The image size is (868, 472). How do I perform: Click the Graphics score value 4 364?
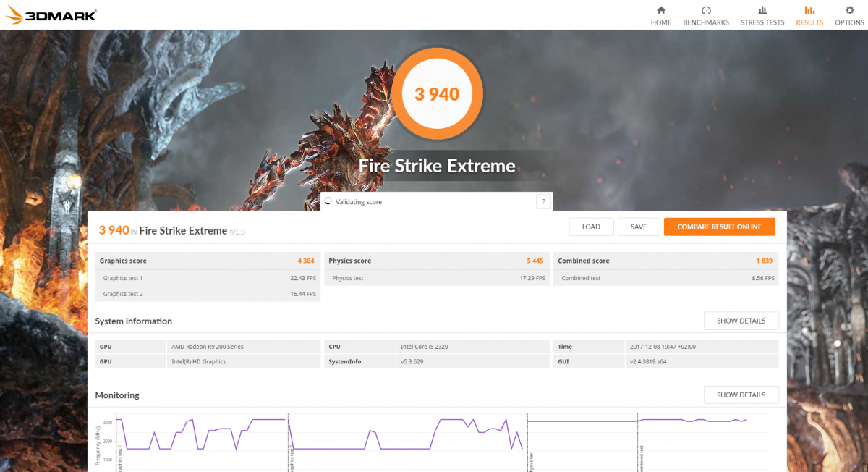[x=306, y=261]
